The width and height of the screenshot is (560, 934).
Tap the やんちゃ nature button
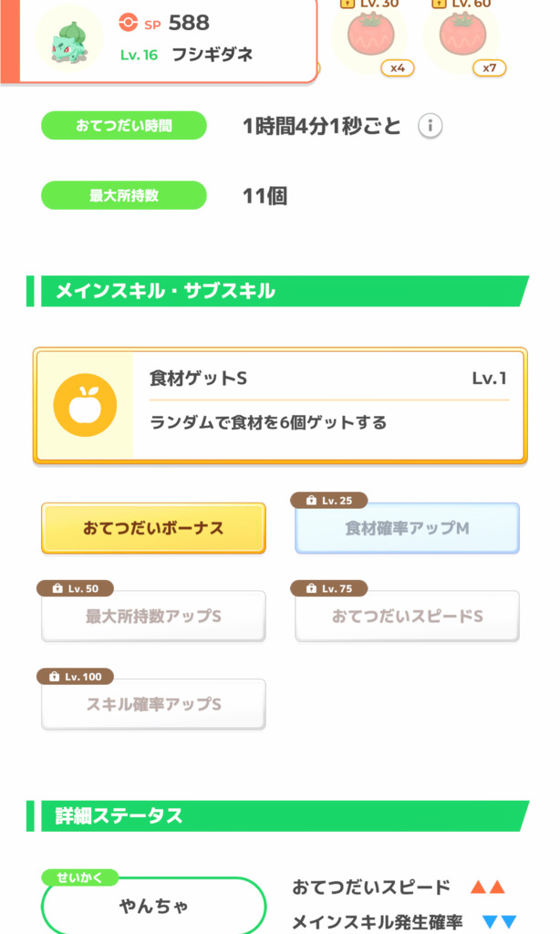(x=153, y=907)
